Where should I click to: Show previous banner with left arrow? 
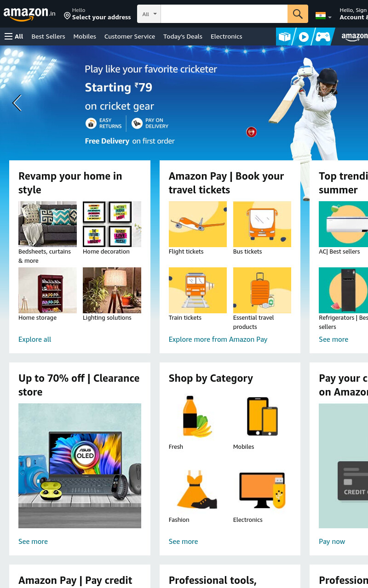(17, 103)
